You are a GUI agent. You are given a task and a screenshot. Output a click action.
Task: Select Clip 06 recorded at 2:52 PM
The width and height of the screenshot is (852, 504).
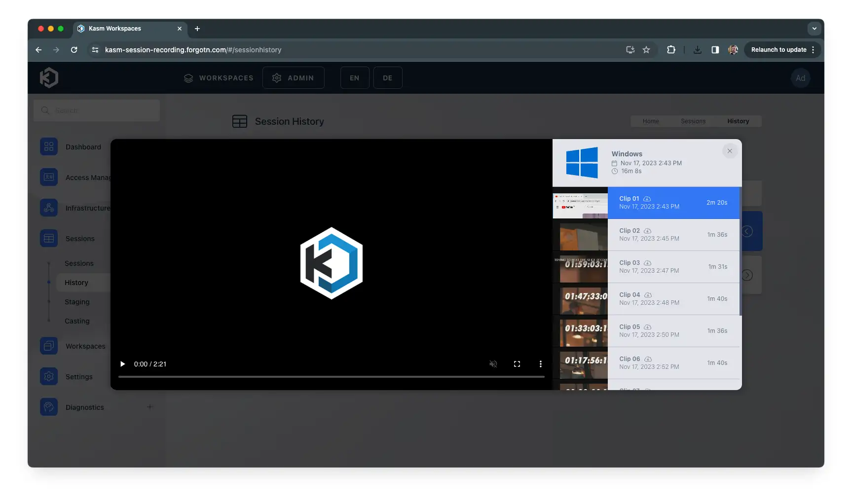[x=673, y=363]
